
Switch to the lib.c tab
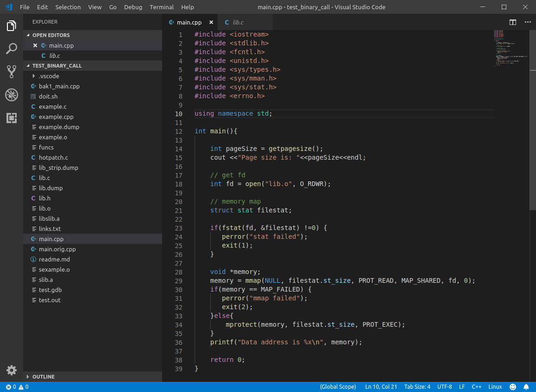coord(238,22)
